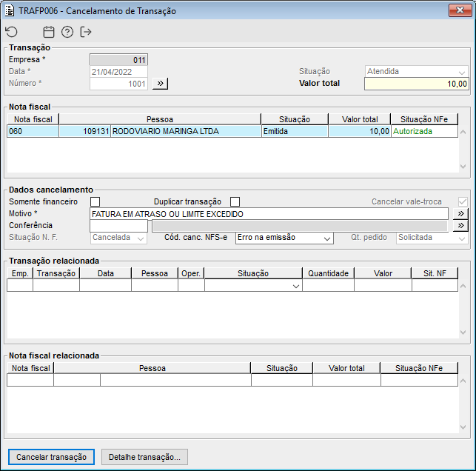476x471 pixels.
Task: Click Pessoa column header in Nota fiscal grid
Action: (x=160, y=119)
